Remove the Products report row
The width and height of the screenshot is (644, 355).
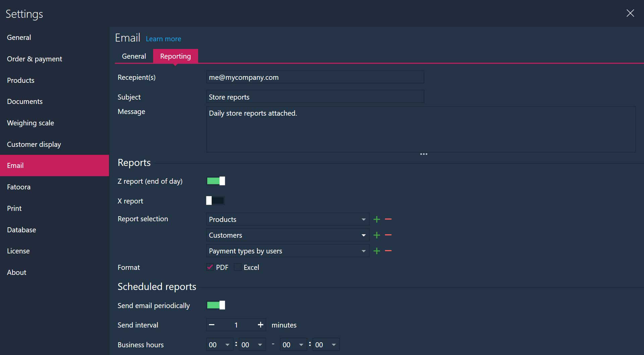tap(388, 219)
